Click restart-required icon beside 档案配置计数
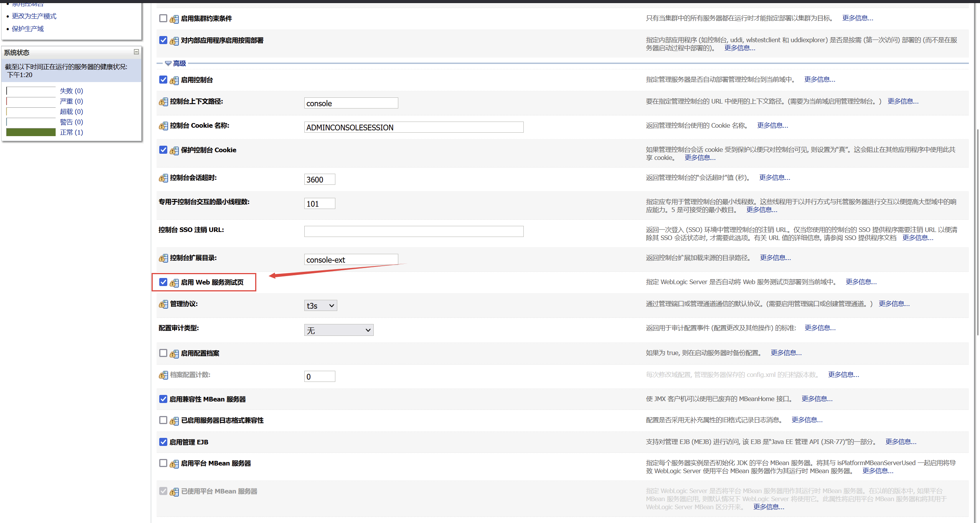Image resolution: width=980 pixels, height=523 pixels. [163, 375]
